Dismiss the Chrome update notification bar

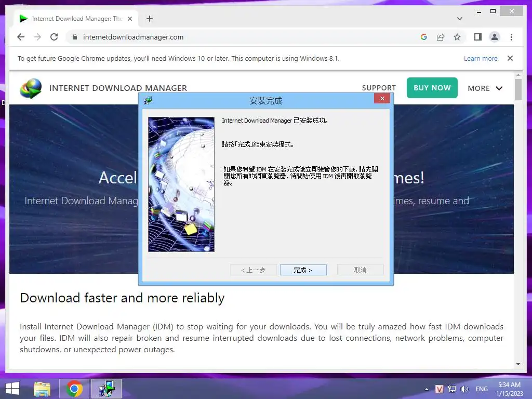[x=510, y=58]
